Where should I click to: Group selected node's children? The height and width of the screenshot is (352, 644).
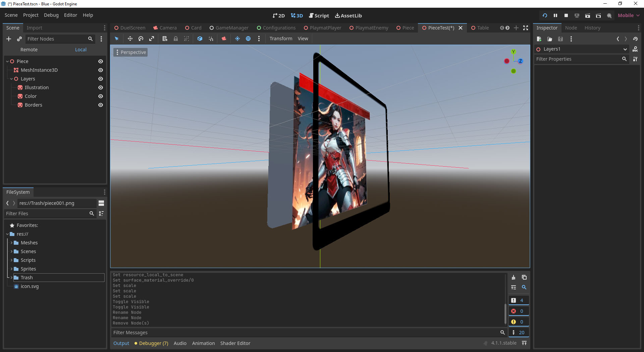click(186, 39)
